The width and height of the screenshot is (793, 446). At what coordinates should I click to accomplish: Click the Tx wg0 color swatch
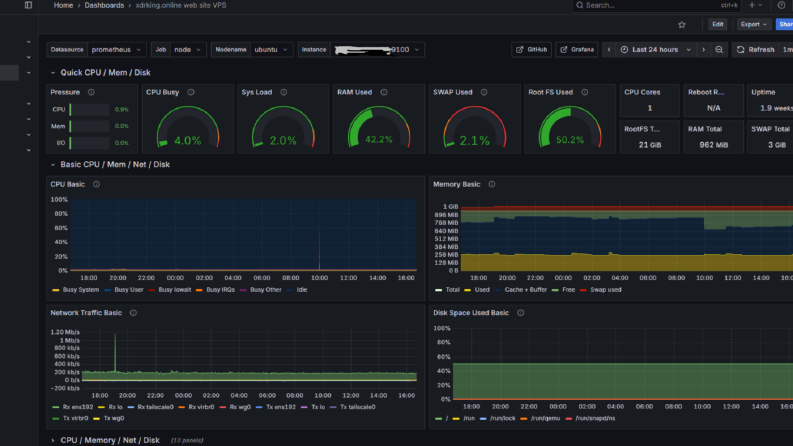[x=96, y=418]
